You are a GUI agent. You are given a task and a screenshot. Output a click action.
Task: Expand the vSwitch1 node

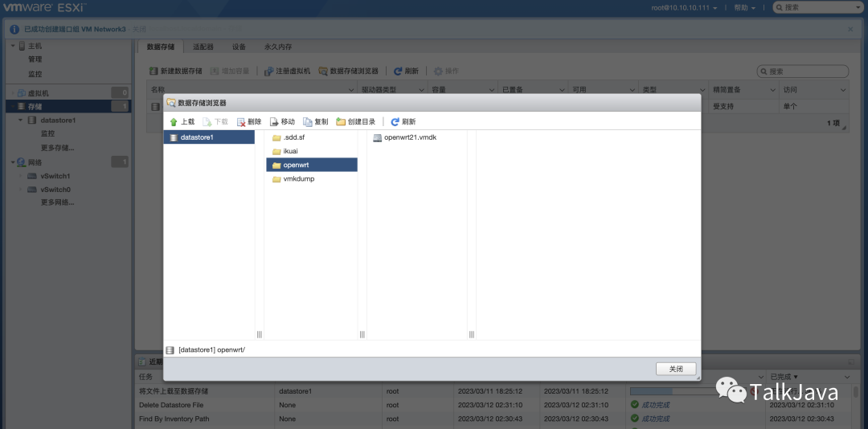[21, 176]
